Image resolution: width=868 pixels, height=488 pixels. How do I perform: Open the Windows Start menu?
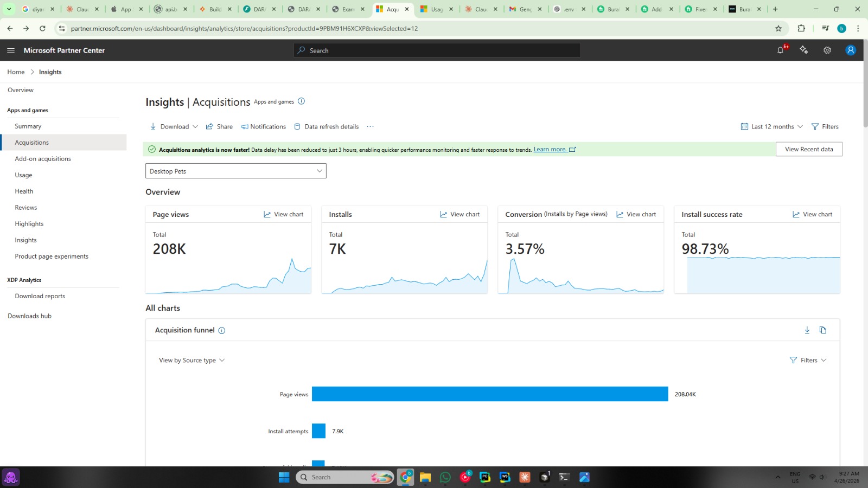[284, 477]
